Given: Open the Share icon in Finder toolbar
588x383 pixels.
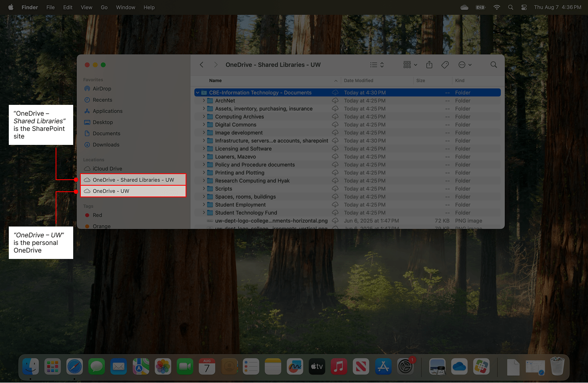Looking at the screenshot, I should pos(429,64).
